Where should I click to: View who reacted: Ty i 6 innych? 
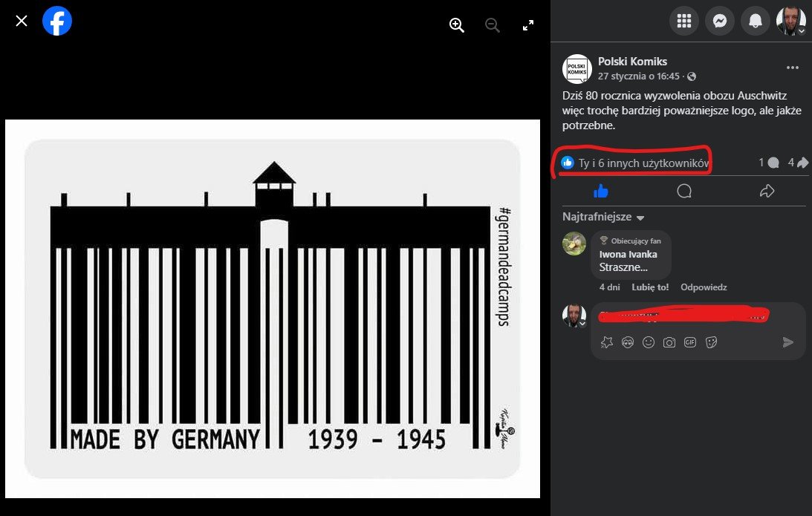click(643, 163)
